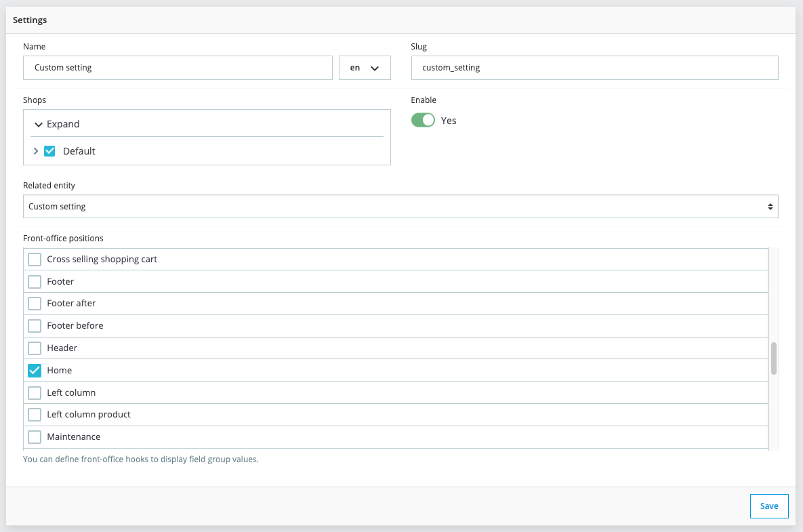Click the Slug input field

pyautogui.click(x=594, y=68)
